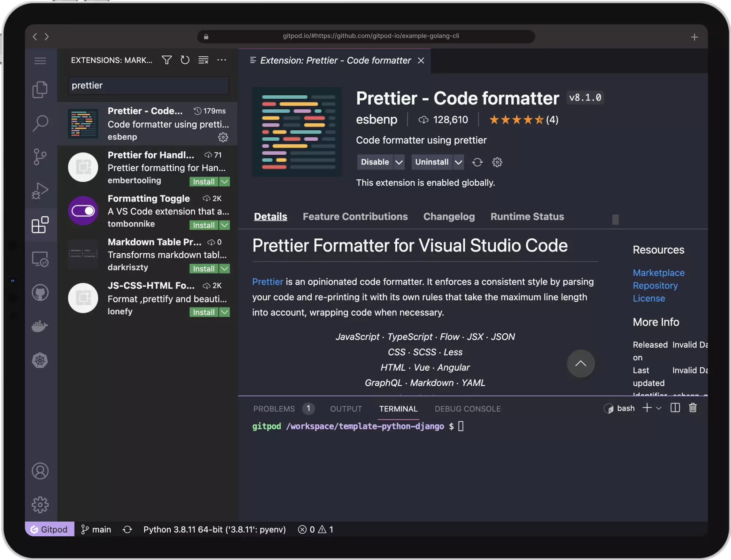Switch to Feature Contributions tab

tap(355, 216)
